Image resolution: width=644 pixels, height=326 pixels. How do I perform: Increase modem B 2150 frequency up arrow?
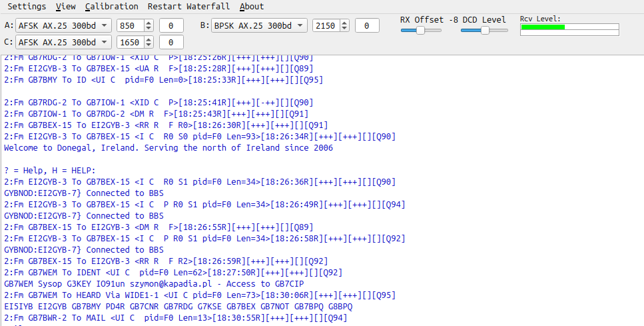[344, 23]
